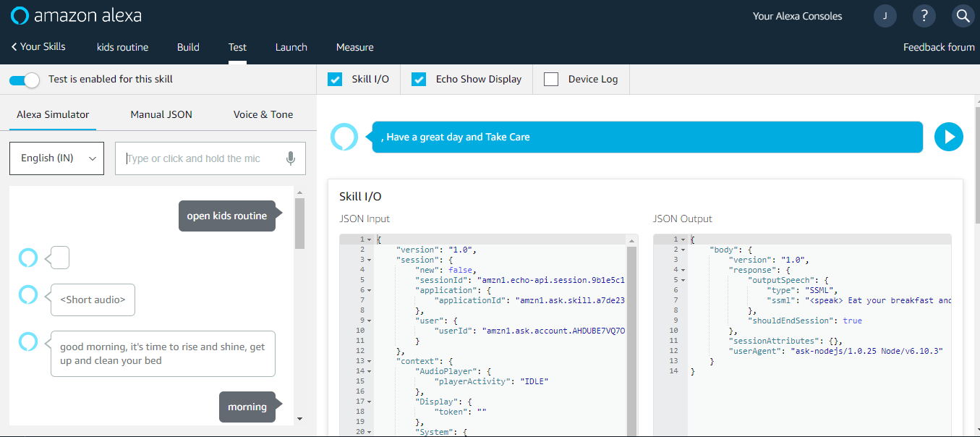Collapse Display block at input line 17
Viewport: 980px width, 437px height.
(370, 402)
